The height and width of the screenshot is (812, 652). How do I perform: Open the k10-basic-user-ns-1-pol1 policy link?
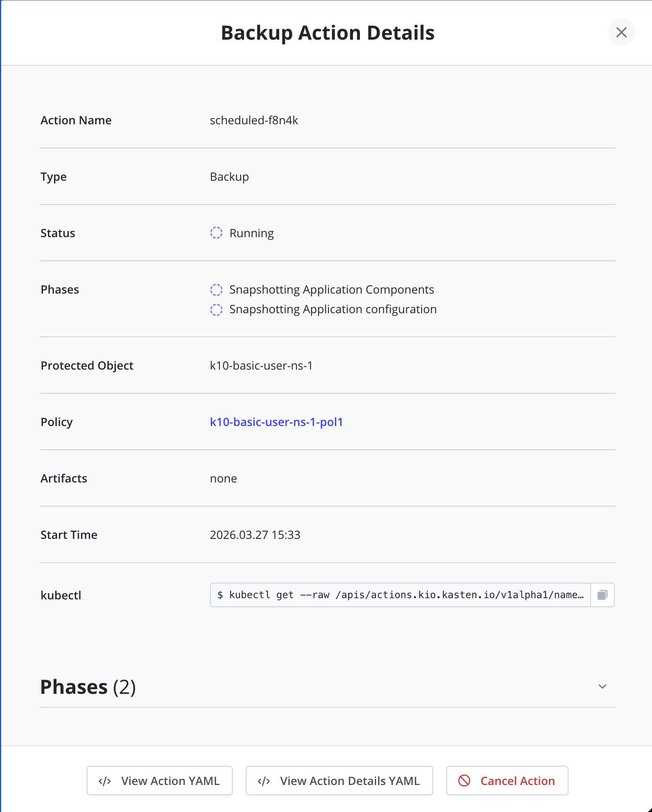(276, 422)
